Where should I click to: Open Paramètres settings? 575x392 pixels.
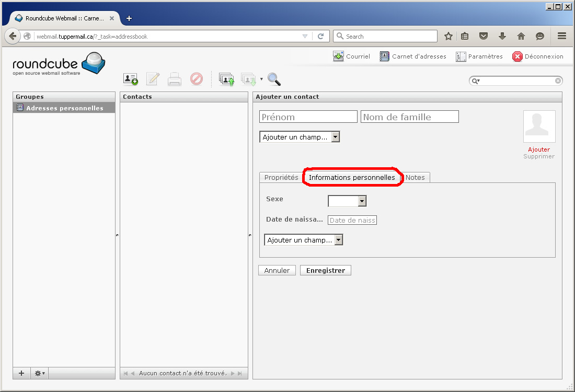point(479,56)
